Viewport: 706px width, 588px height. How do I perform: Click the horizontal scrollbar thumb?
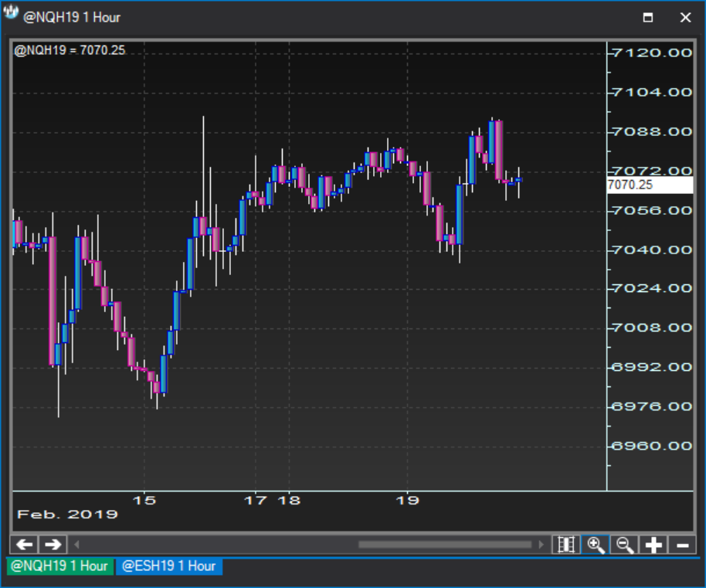pos(445,545)
